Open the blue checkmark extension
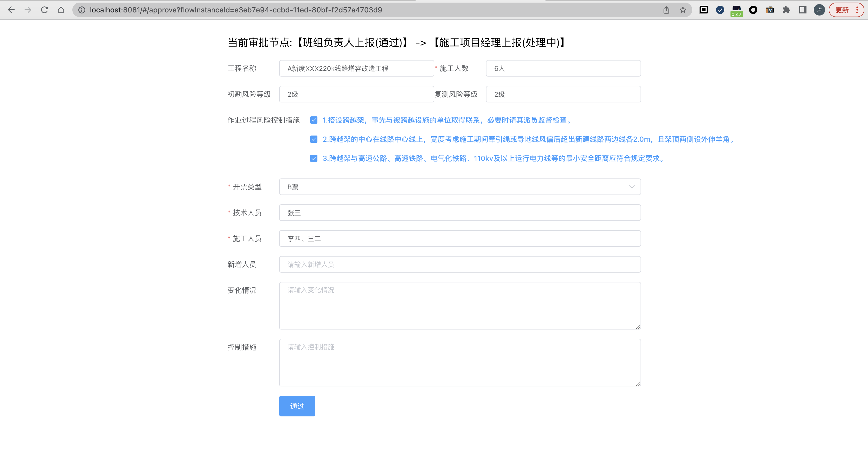The image size is (868, 449). click(720, 10)
